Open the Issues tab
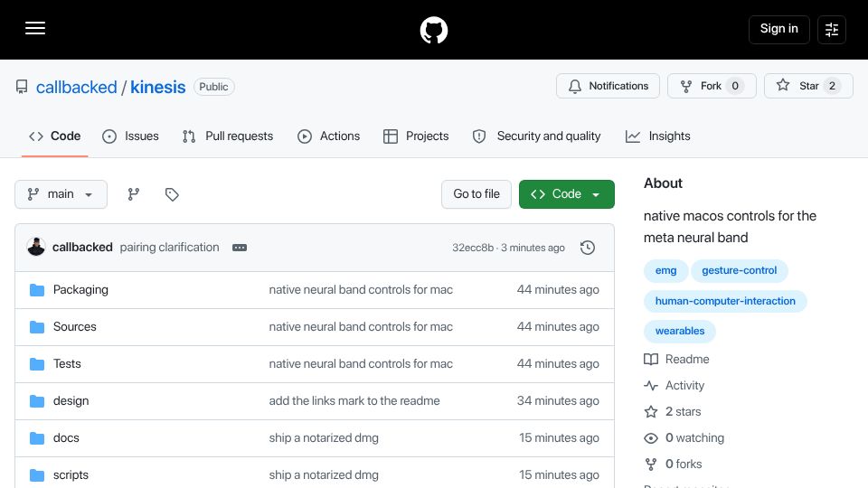The height and width of the screenshot is (488, 868). (x=130, y=136)
